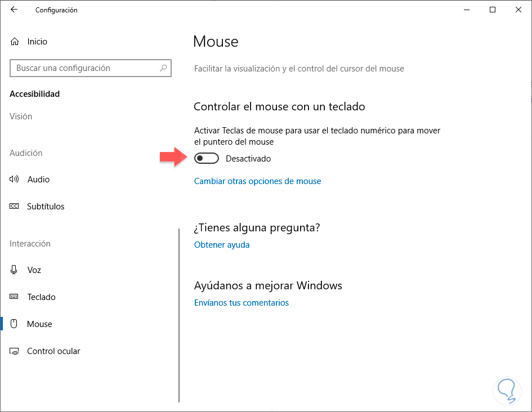
Task: Select Audio in the sidebar
Action: [38, 180]
